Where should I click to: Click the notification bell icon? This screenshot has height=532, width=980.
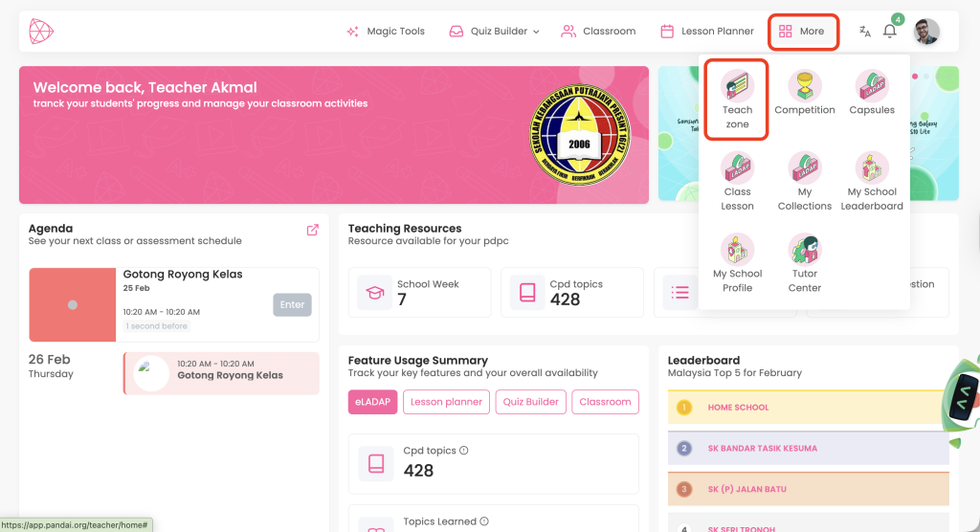tap(890, 32)
